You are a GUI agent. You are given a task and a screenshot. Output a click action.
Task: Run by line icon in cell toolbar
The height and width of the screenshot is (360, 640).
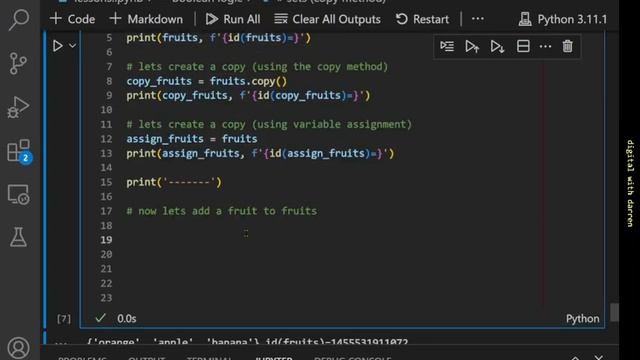click(x=447, y=46)
